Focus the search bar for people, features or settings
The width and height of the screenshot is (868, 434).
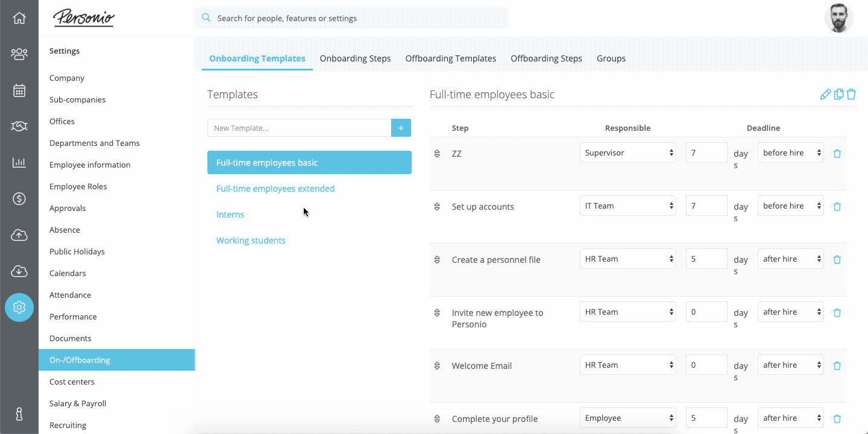(x=351, y=18)
